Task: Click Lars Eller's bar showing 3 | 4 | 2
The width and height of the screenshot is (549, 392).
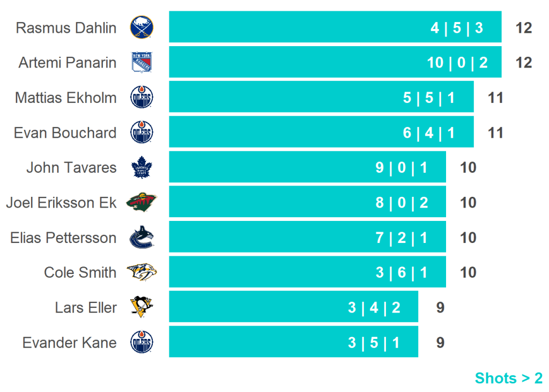Action: [x=293, y=307]
